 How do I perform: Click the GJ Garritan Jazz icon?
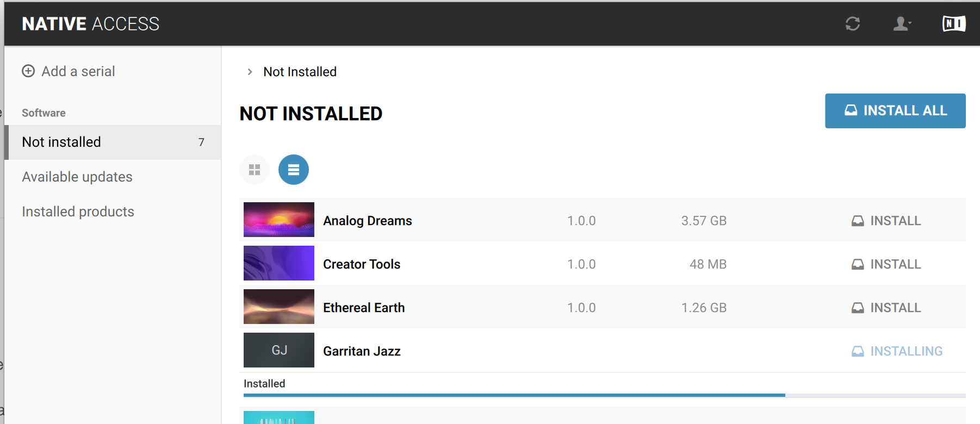pos(279,350)
